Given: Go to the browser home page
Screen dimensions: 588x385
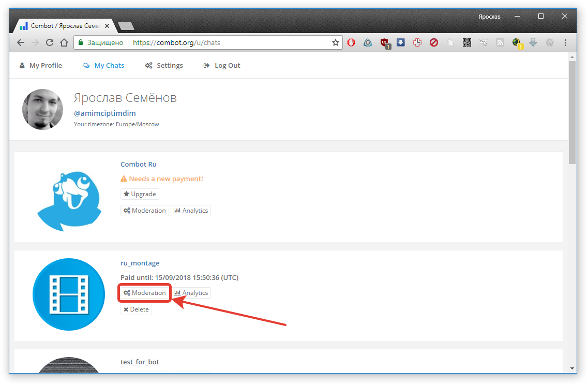Looking at the screenshot, I should coord(64,42).
